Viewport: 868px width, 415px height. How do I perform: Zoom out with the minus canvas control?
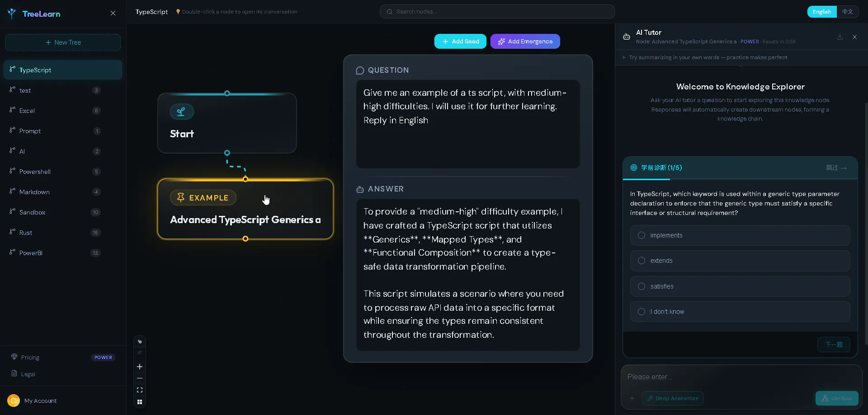140,378
